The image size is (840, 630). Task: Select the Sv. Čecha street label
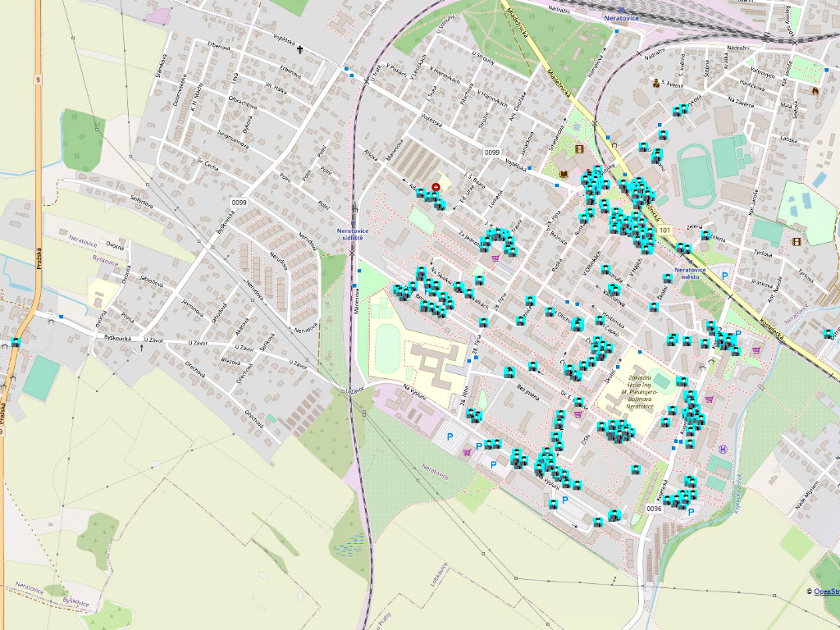coord(208,162)
